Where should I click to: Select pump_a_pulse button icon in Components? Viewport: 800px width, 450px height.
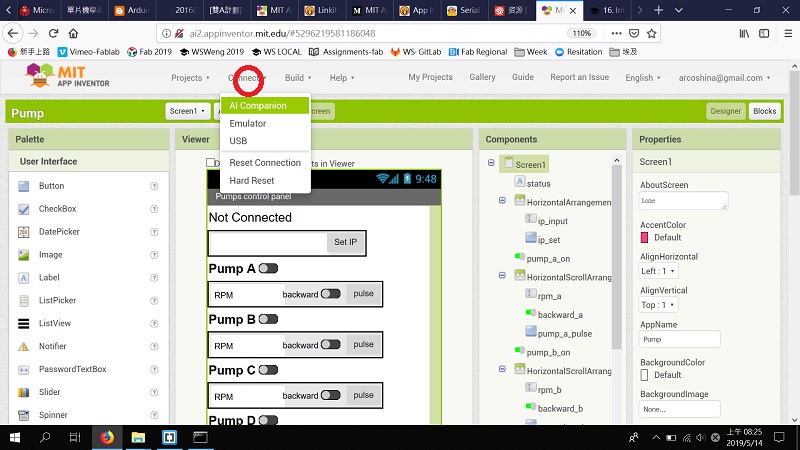pos(531,332)
